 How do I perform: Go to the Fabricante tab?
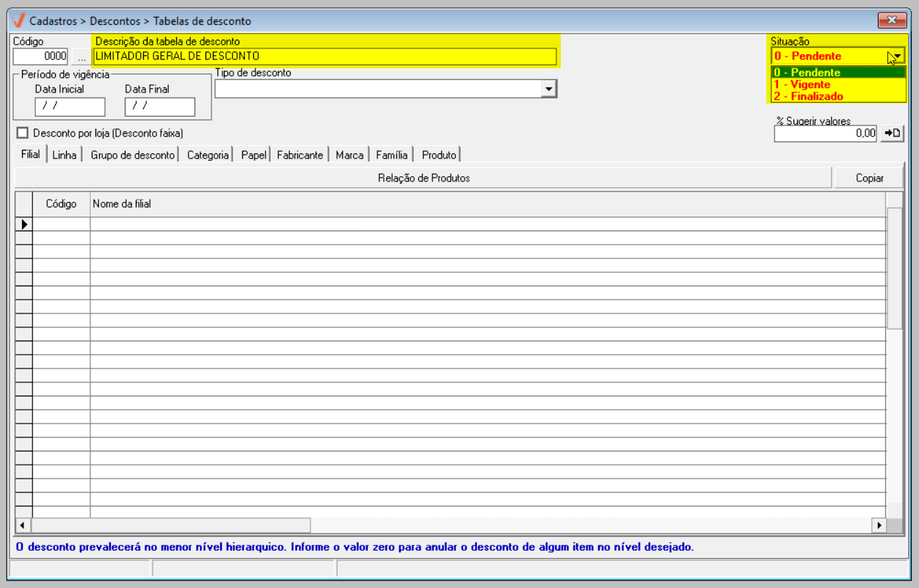pos(299,155)
